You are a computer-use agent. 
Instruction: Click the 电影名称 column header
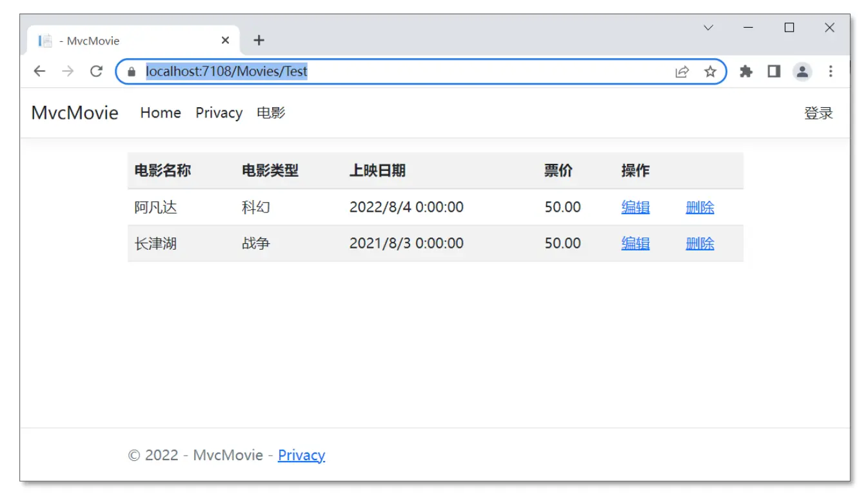point(163,170)
